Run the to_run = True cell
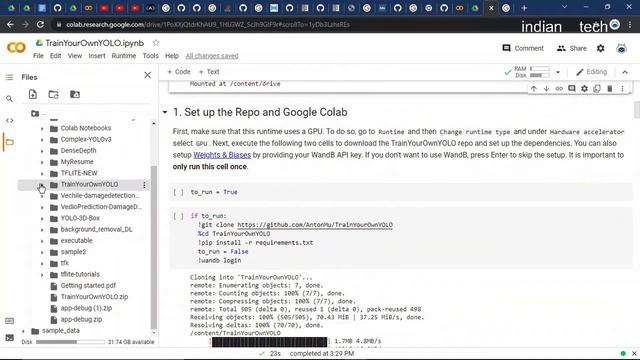 178,192
